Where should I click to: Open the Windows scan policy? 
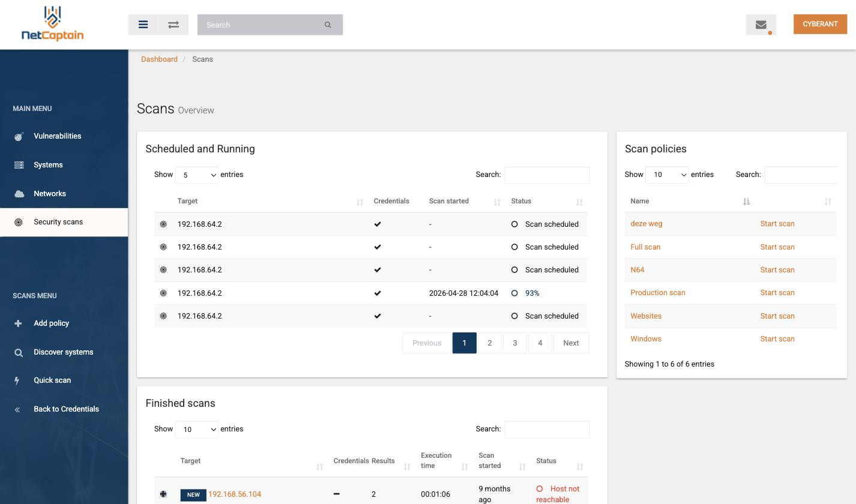(x=646, y=339)
